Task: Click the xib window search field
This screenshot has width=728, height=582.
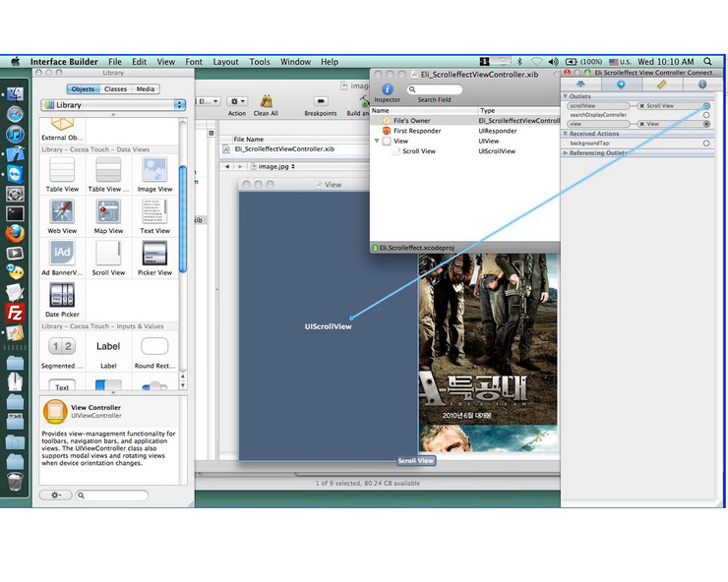Action: [434, 89]
